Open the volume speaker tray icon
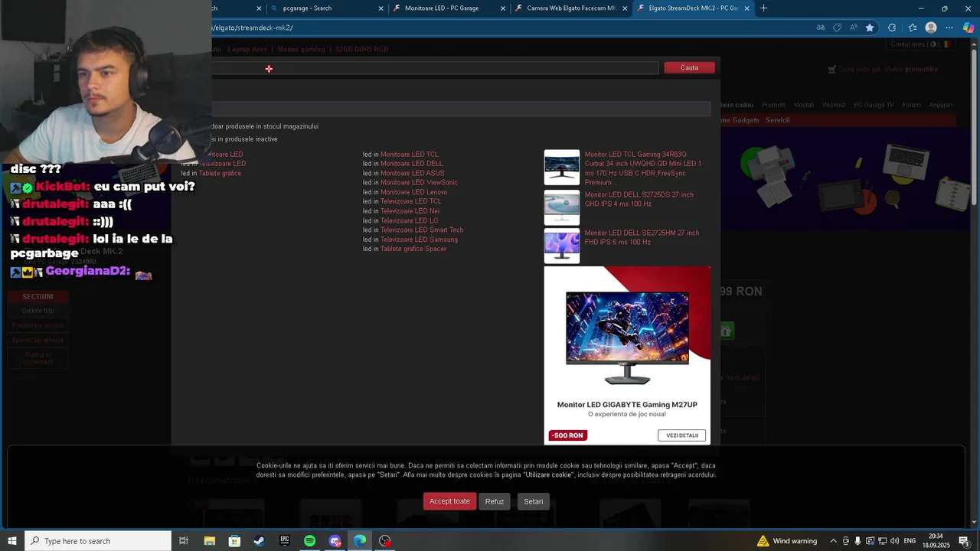The width and height of the screenshot is (980, 551). tap(894, 541)
